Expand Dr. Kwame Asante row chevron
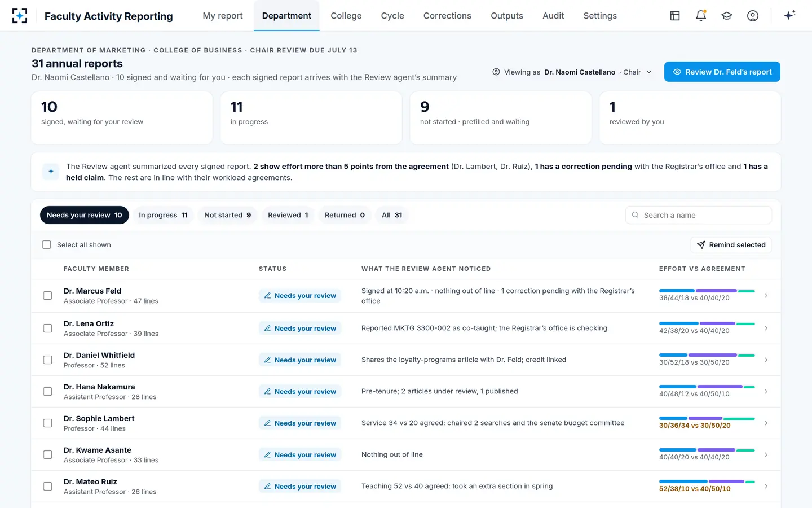This screenshot has height=508, width=812. [766, 455]
